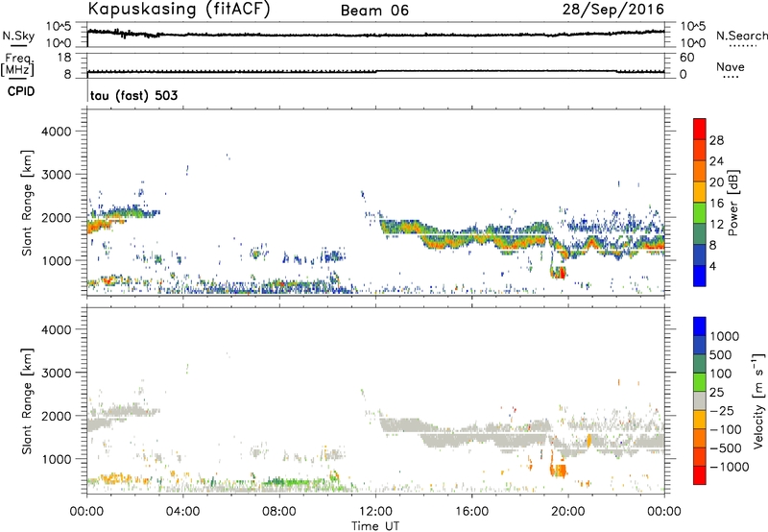The width and height of the screenshot is (768, 532).
Task: Click the '60' right tick of the Nave axis
Action: [686, 58]
